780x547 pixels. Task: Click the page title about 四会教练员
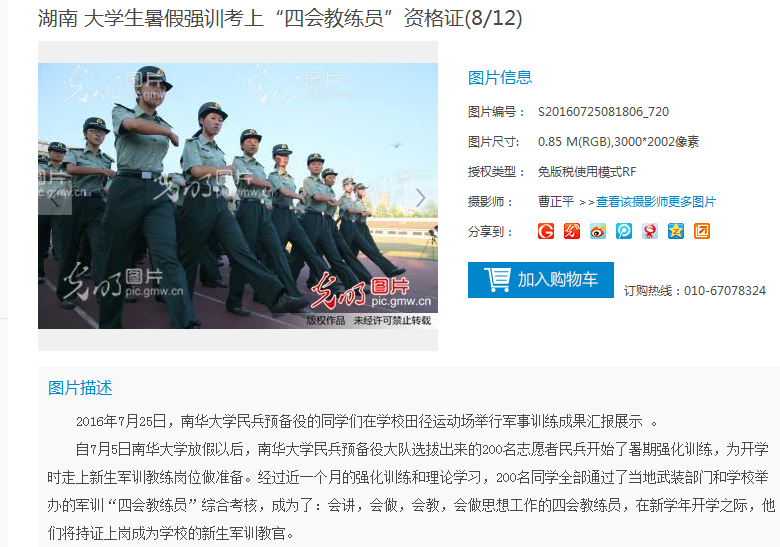tap(280, 18)
